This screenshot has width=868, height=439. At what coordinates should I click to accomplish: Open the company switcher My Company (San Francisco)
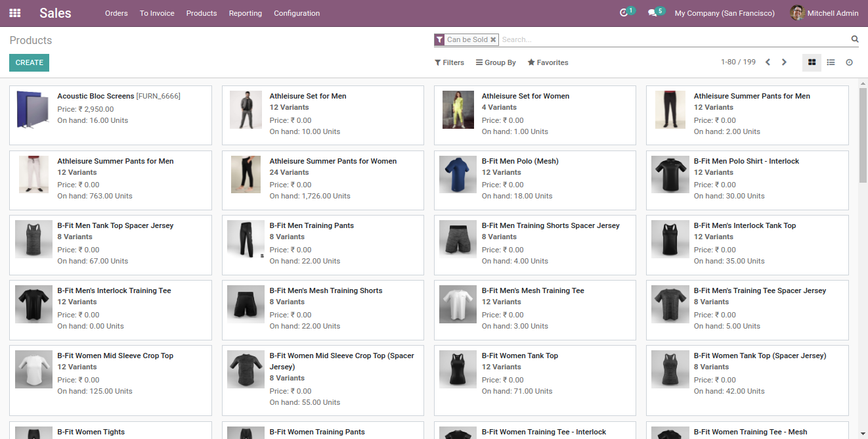[x=725, y=13]
